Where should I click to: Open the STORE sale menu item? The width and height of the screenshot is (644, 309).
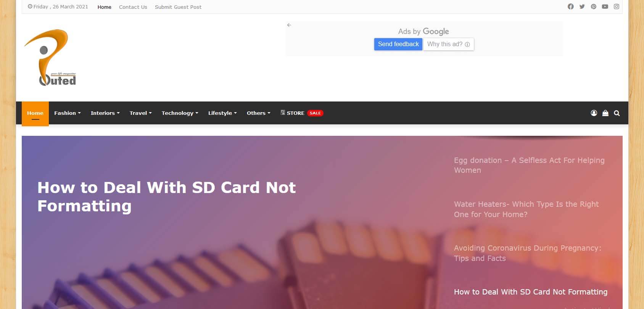pyautogui.click(x=302, y=113)
